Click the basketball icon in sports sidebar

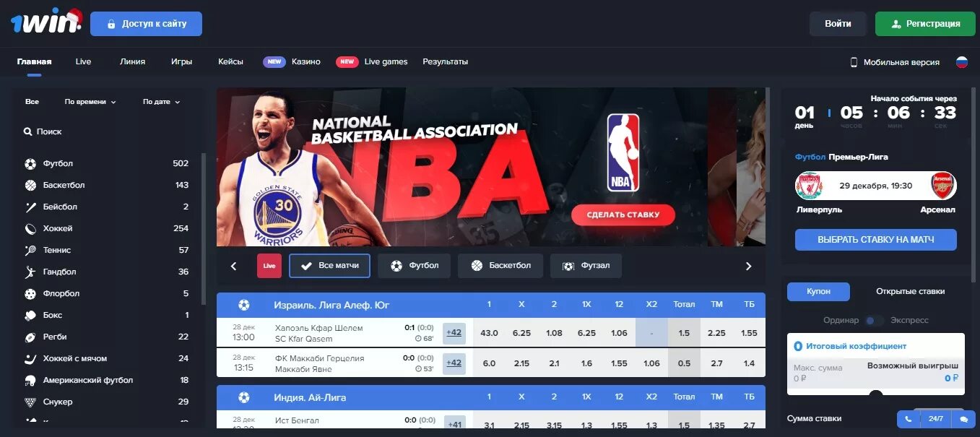30,186
